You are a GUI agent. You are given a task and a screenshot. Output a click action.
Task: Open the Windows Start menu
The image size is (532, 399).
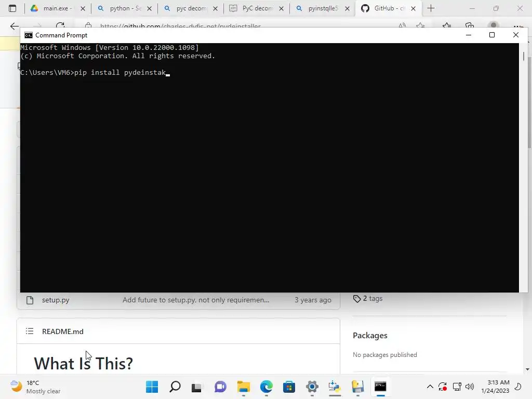(x=152, y=387)
